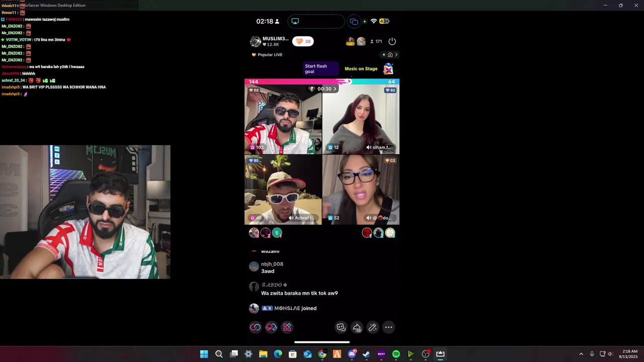
Task: Open Outlook from the taskbar
Action: [x=307, y=354]
